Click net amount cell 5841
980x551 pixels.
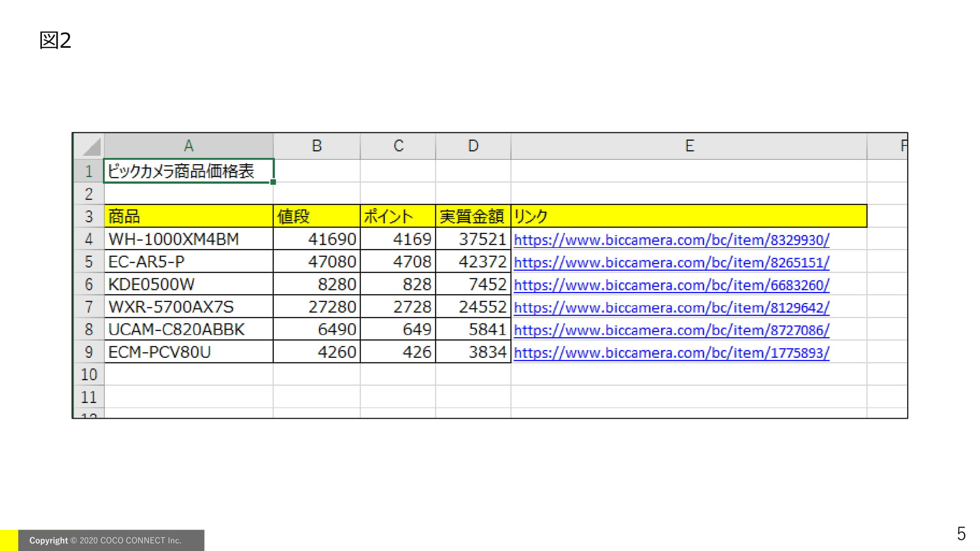coord(473,329)
